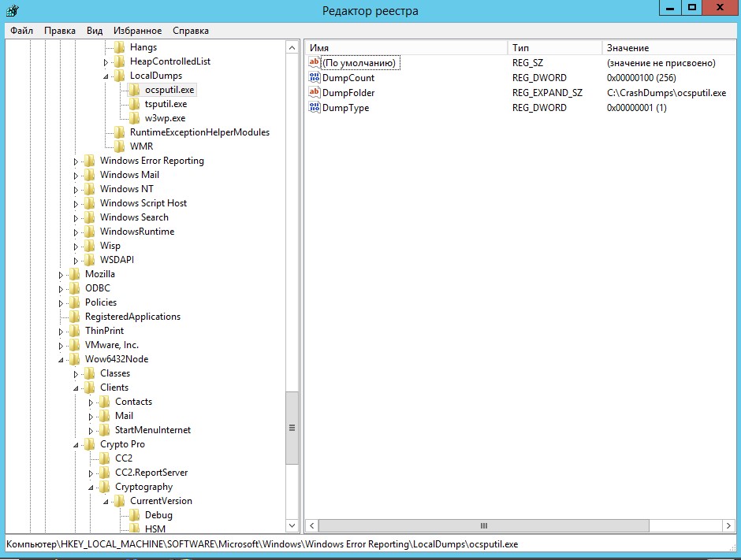
Task: Click the Mozilla key folder icon
Action: pyautogui.click(x=75, y=274)
